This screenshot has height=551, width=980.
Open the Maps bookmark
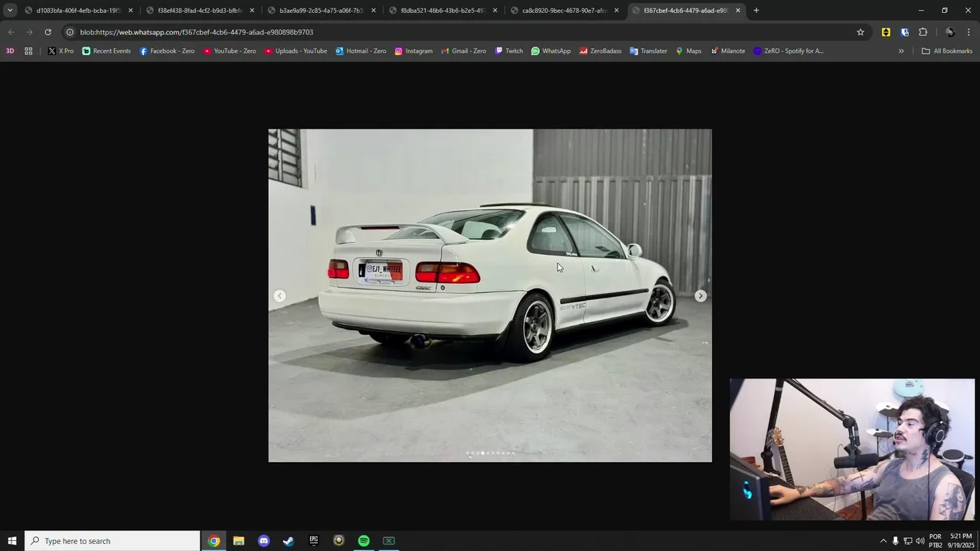pyautogui.click(x=688, y=51)
